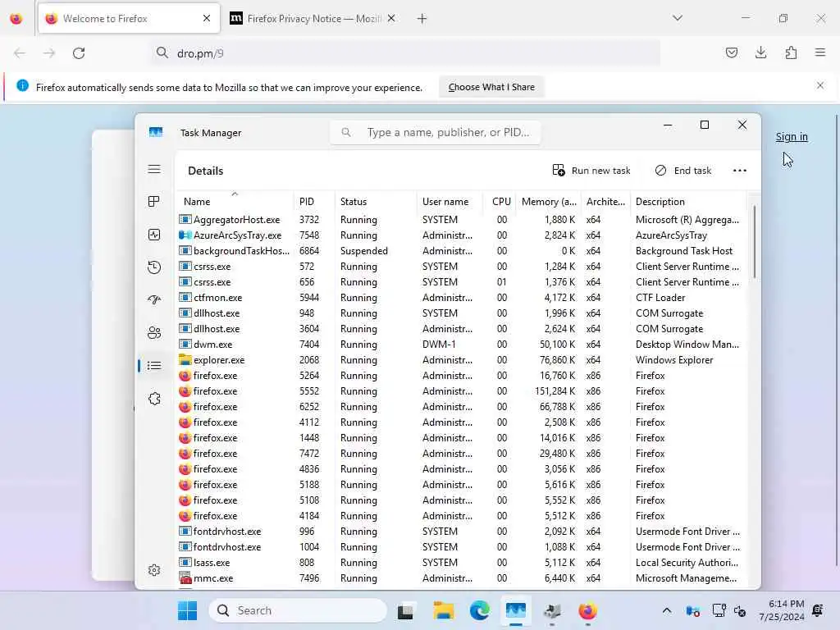Click the Run new task button
This screenshot has height=630, width=840.
(x=591, y=171)
